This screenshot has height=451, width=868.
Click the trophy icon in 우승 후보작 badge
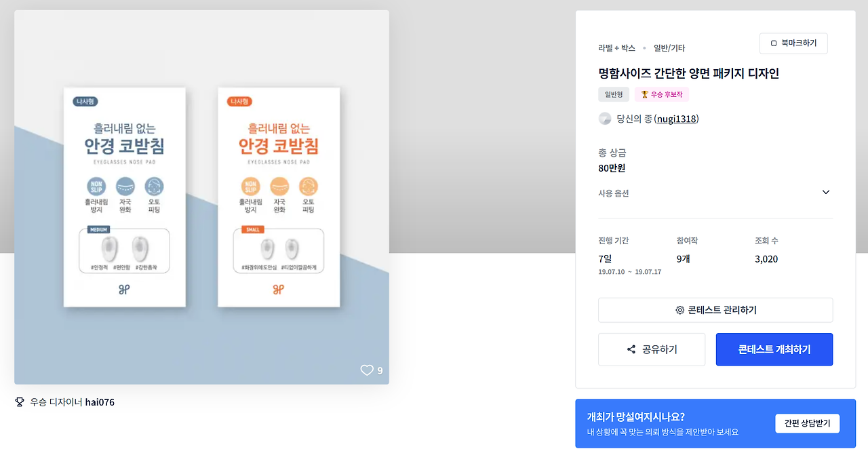pos(644,94)
